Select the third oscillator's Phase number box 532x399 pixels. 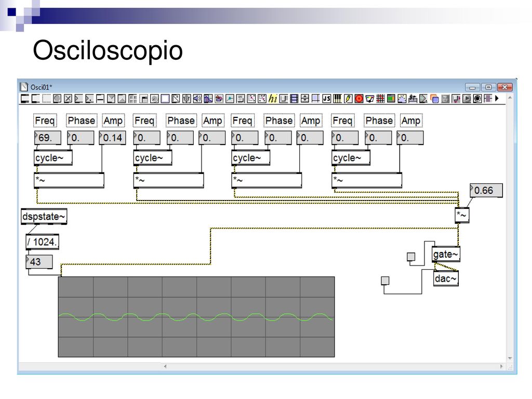278,138
